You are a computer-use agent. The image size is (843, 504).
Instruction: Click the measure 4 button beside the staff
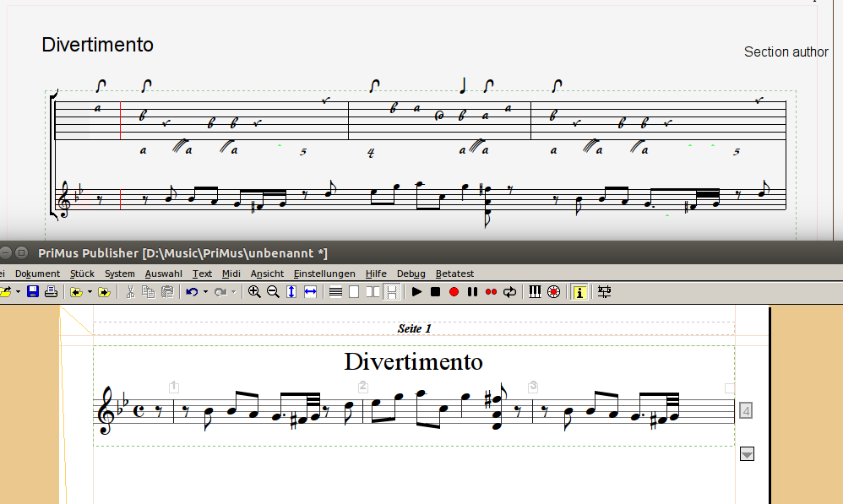(746, 411)
